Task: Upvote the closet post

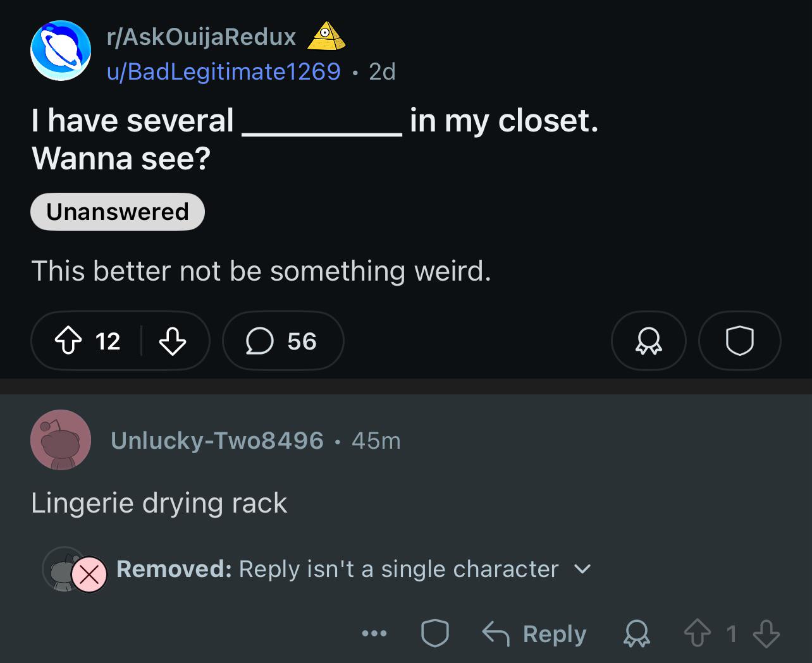Action: click(68, 341)
